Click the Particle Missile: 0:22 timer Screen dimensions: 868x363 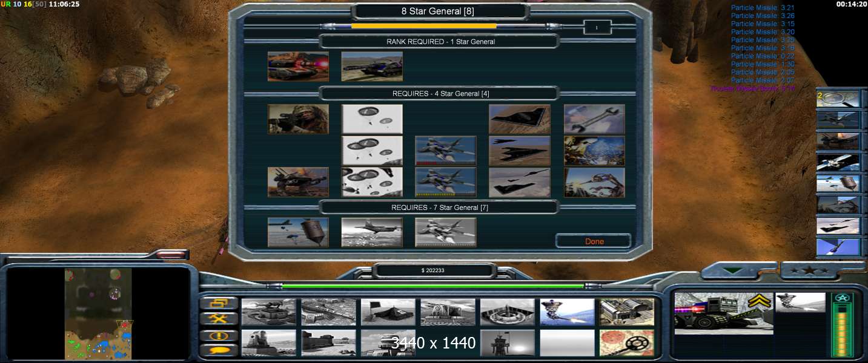point(763,56)
